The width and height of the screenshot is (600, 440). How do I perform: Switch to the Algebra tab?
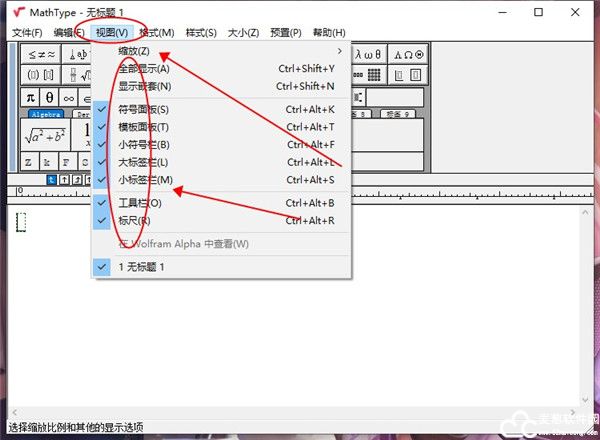(x=46, y=114)
